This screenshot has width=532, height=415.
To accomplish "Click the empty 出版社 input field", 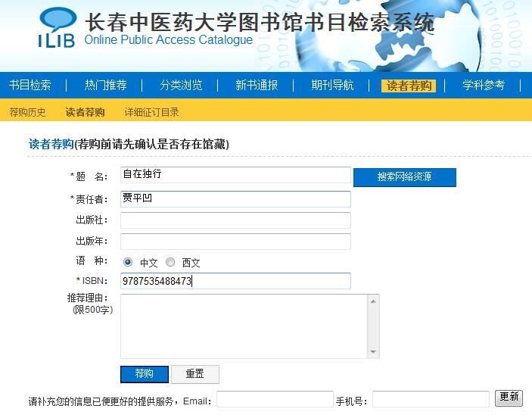I will pos(235,220).
